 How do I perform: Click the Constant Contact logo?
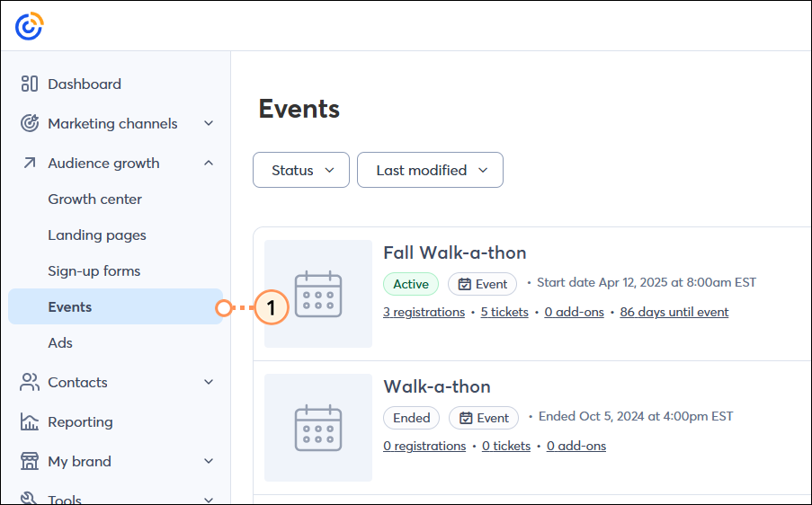coord(29,26)
